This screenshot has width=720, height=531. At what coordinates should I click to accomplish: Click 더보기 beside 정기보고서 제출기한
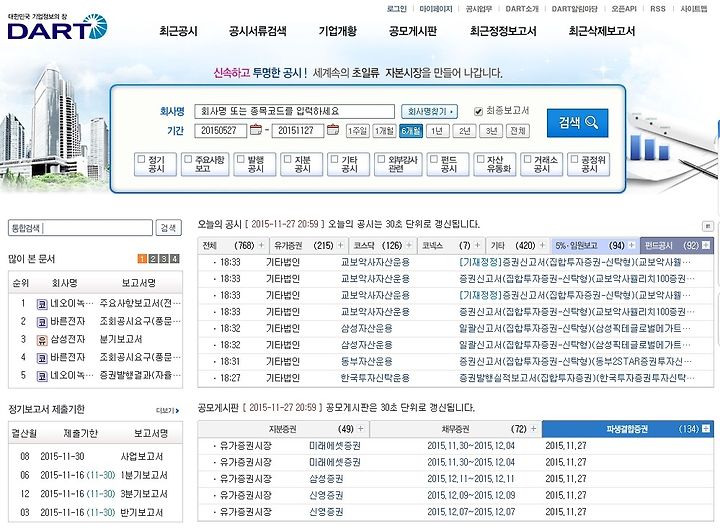(168, 410)
